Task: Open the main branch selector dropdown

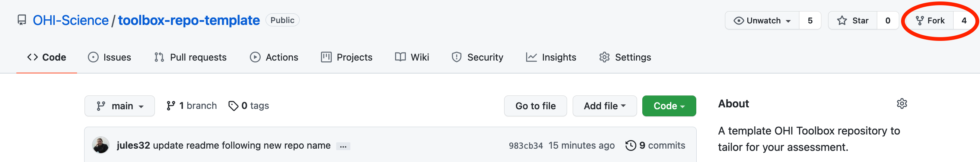Action: 120,106
